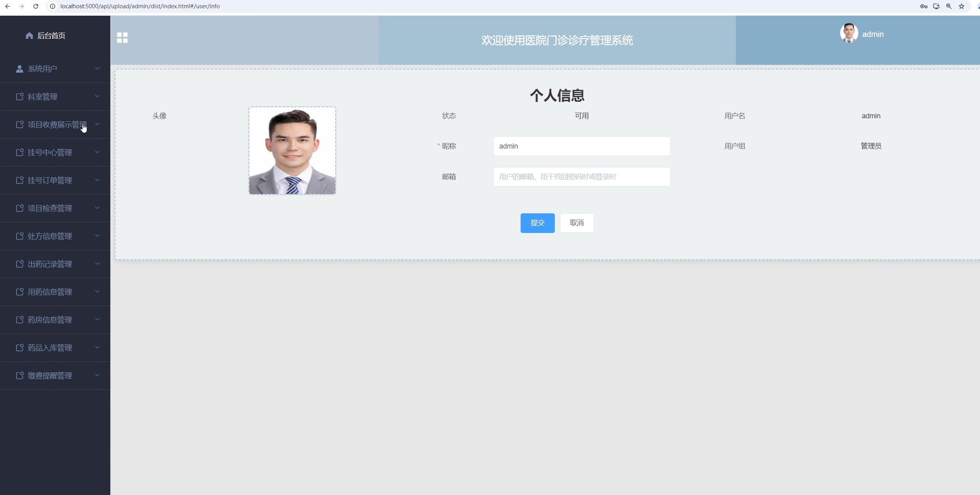Expand the 缴费提醒管理 chevron

coord(97,375)
